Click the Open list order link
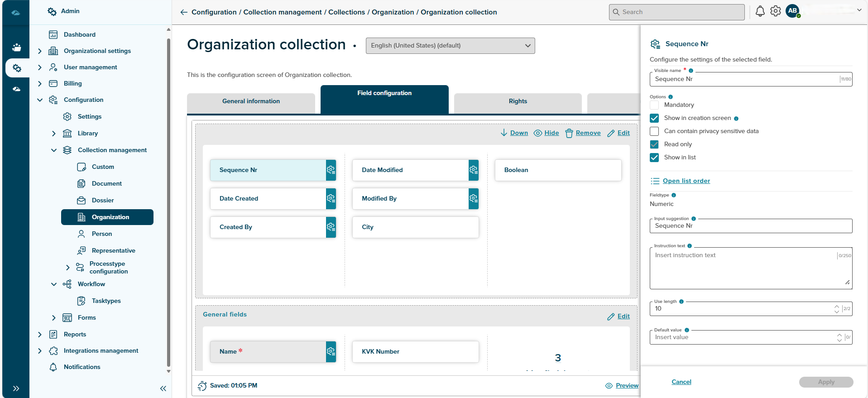 [686, 181]
